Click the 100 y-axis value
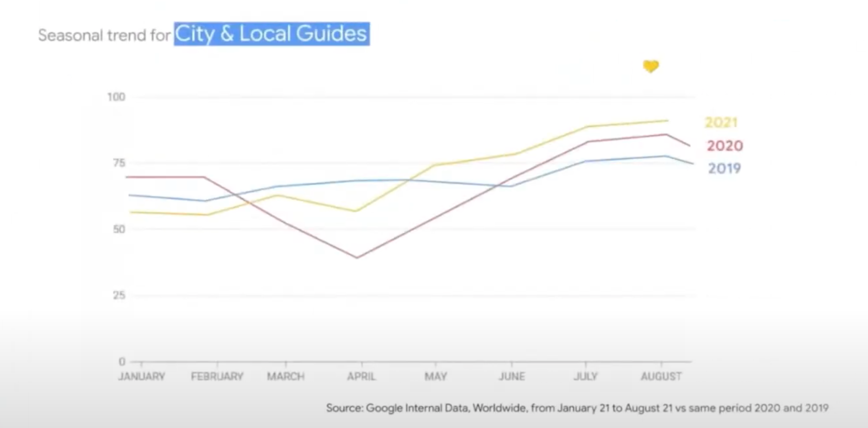This screenshot has height=428, width=868. [x=117, y=97]
